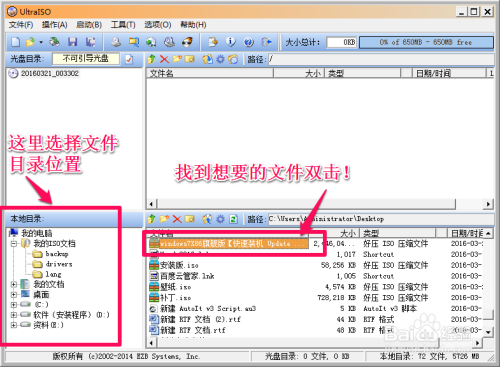Open the 文件(F) menu
Viewport: 500px width, 367px height.
(x=21, y=25)
